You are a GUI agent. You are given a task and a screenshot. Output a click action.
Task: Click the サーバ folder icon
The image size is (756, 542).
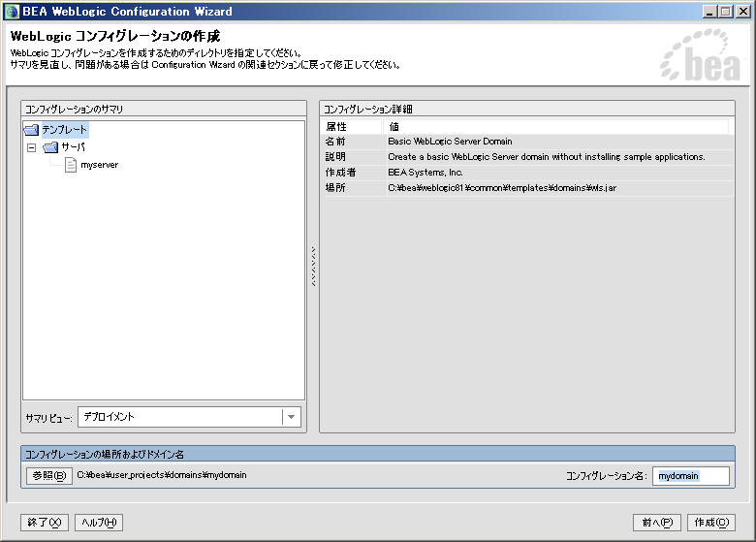(50, 147)
